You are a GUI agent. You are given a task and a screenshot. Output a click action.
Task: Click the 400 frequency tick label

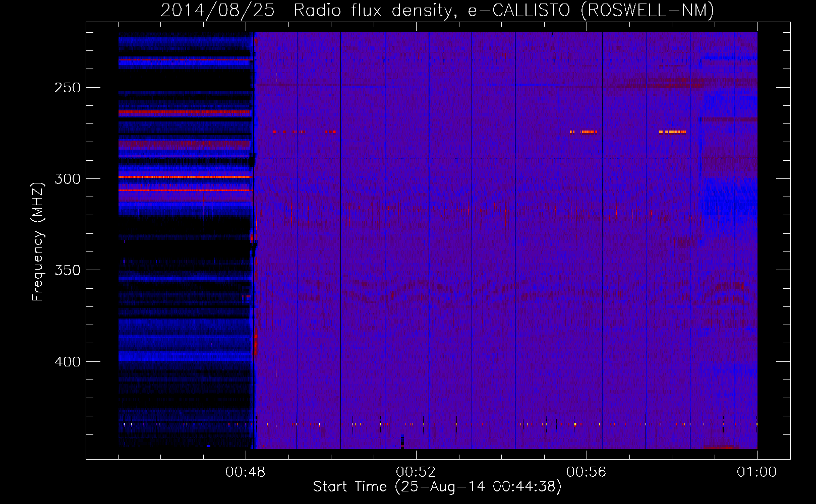[68, 362]
